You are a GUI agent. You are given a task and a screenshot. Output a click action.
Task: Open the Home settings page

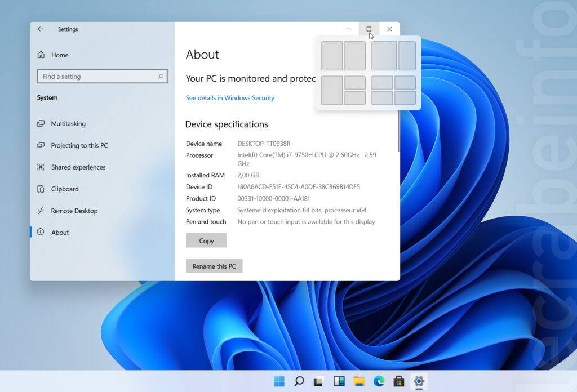pos(53,55)
